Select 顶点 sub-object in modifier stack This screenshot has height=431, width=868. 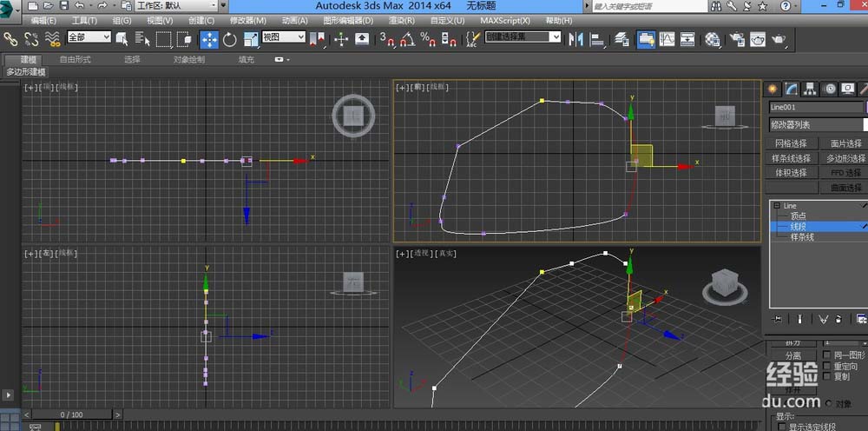(799, 215)
